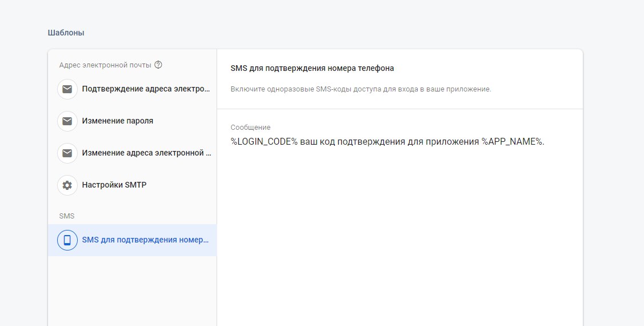Click the SMS section label in sidebar

[66, 216]
